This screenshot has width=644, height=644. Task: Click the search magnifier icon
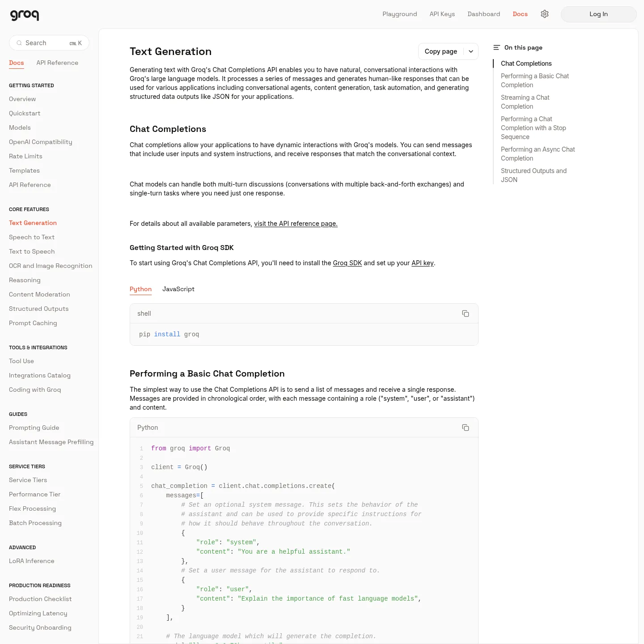[19, 43]
